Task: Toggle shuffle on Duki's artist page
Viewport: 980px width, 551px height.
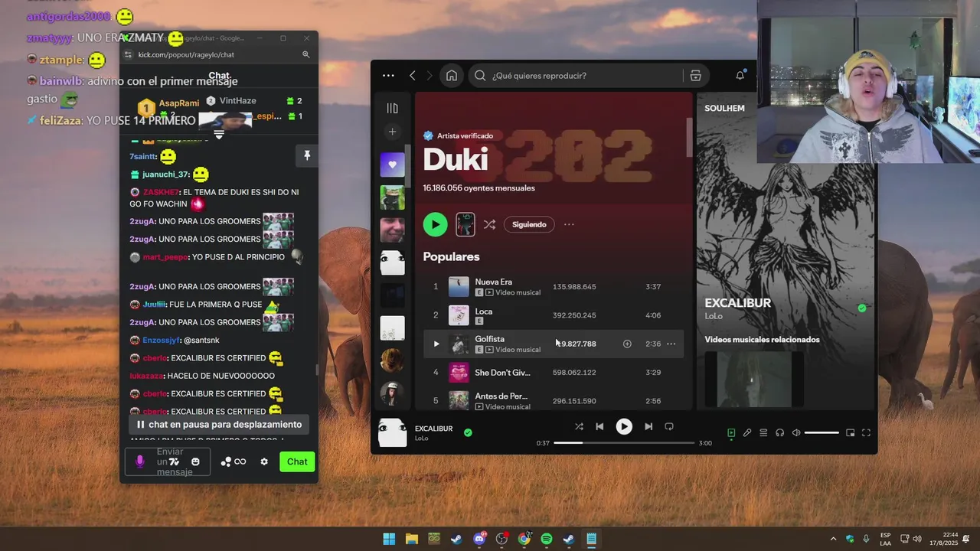Action: tap(489, 224)
